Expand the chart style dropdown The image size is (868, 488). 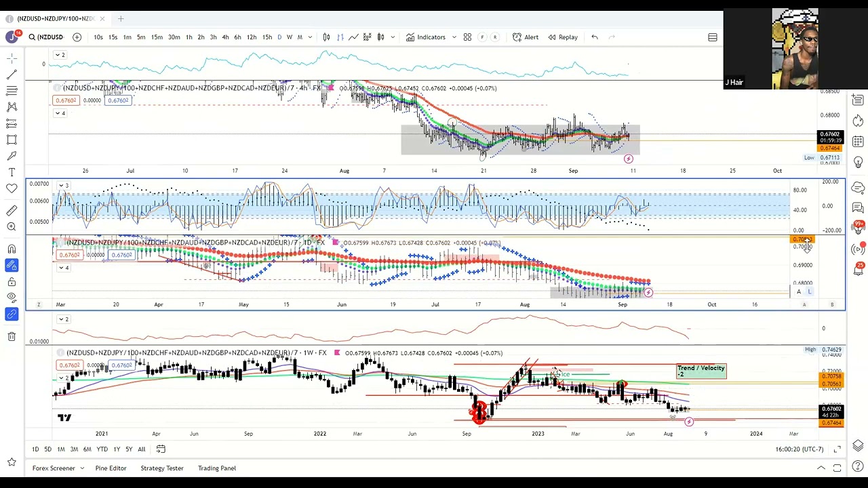tap(392, 37)
